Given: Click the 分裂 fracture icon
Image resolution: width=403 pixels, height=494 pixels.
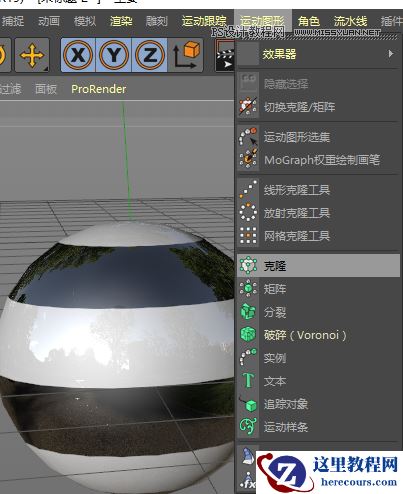Looking at the screenshot, I should [248, 311].
